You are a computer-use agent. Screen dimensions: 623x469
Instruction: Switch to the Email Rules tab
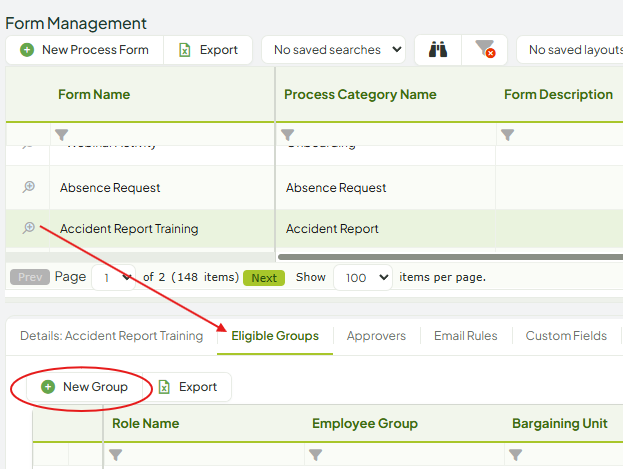click(466, 336)
